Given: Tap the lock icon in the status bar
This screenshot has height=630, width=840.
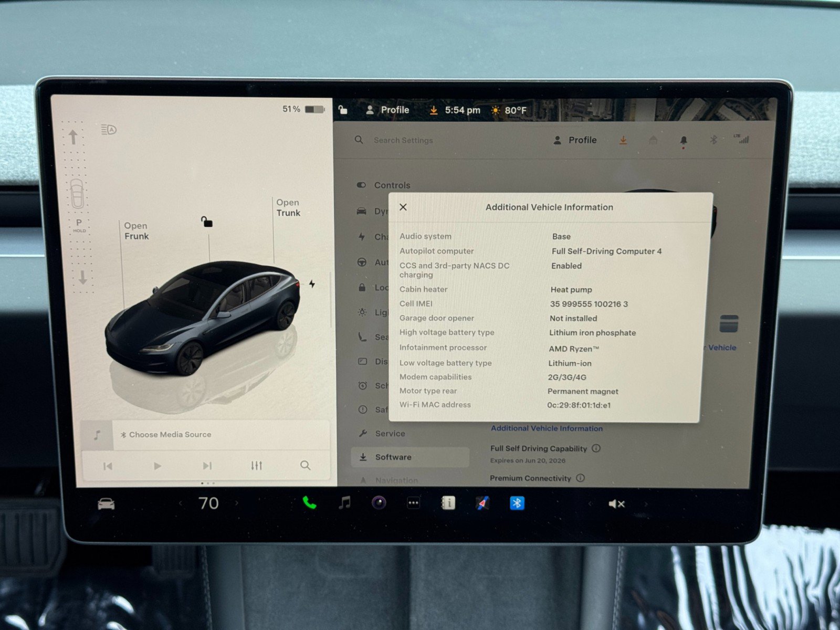Looking at the screenshot, I should pos(344,110).
